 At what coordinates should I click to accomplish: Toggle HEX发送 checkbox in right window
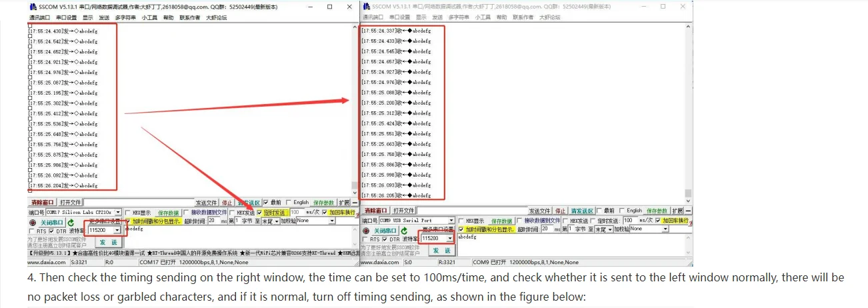[x=565, y=221]
